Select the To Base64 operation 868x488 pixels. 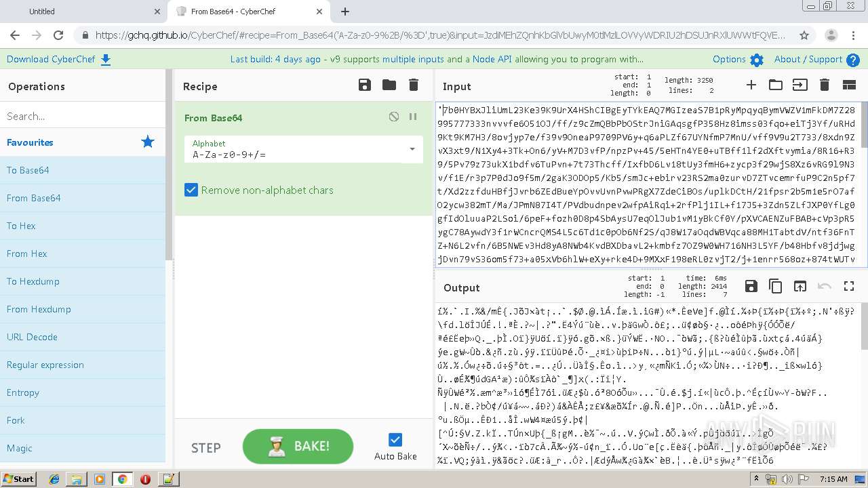(x=83, y=170)
